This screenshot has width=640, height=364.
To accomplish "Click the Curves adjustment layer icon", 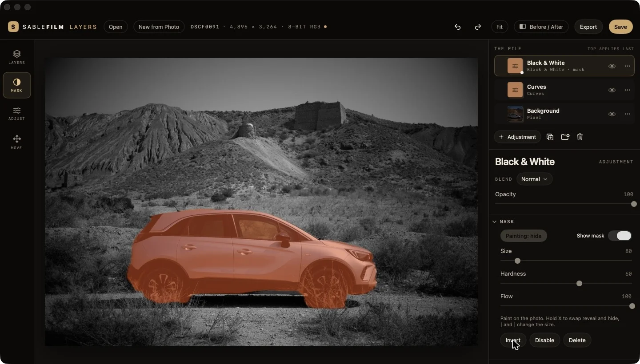I will coord(515,90).
